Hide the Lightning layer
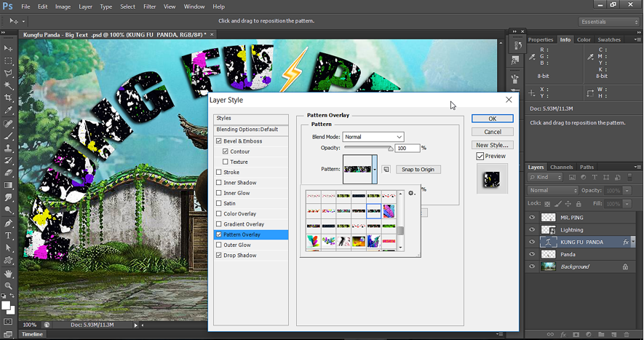 point(532,230)
